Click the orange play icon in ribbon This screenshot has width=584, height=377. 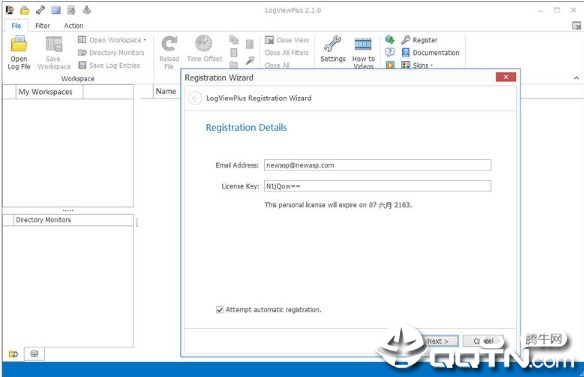click(x=390, y=65)
